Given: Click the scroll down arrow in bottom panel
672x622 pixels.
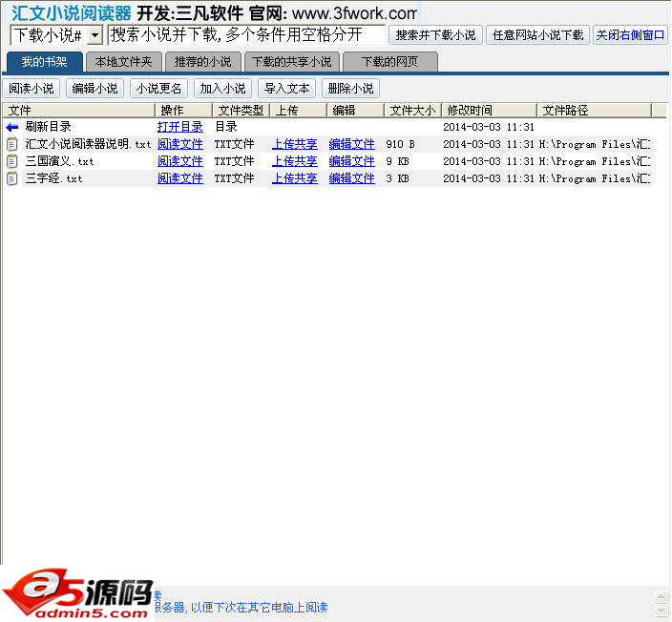Looking at the screenshot, I should (661, 610).
